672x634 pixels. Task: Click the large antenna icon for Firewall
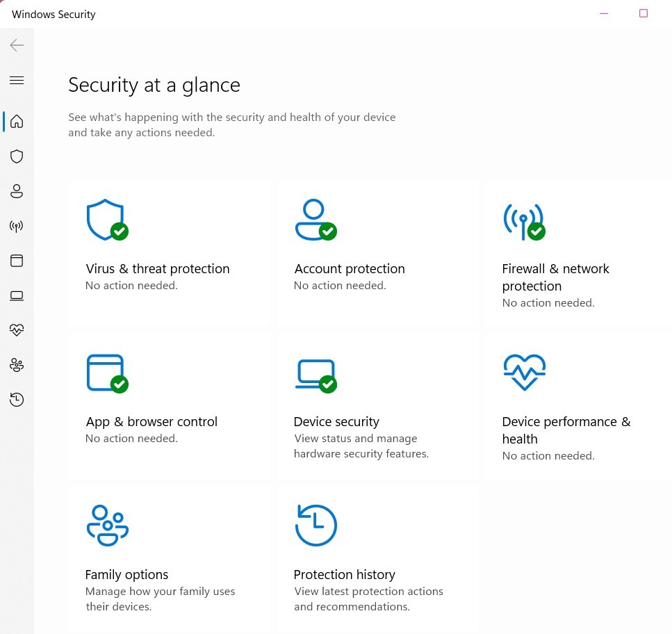point(524,221)
